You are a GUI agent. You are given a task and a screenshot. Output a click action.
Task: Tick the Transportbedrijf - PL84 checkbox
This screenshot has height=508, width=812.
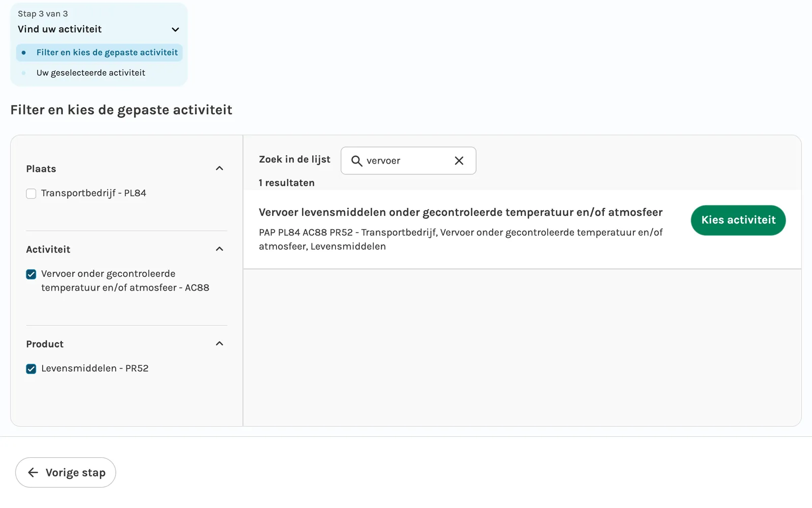coord(31,194)
